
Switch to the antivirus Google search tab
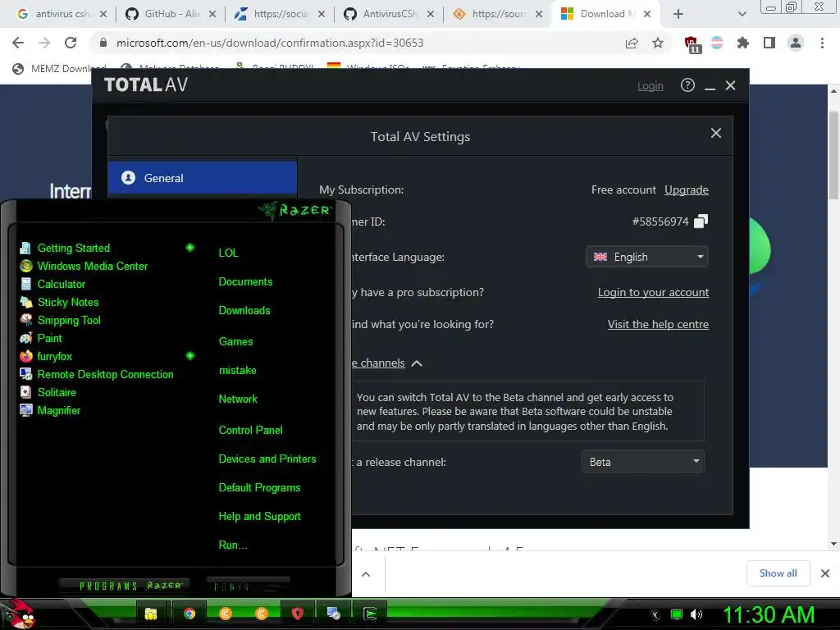pyautogui.click(x=61, y=14)
